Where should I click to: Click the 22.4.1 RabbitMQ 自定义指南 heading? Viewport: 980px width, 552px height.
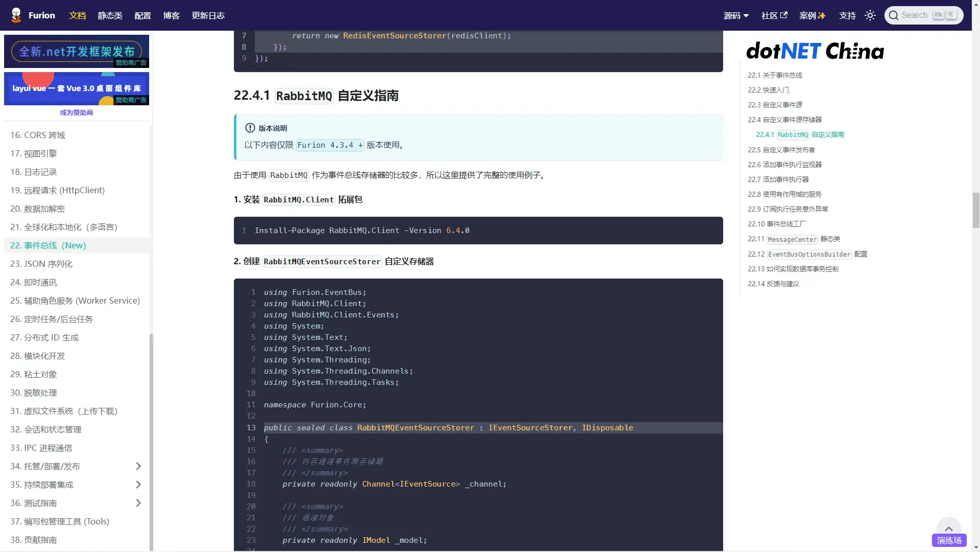[316, 96]
